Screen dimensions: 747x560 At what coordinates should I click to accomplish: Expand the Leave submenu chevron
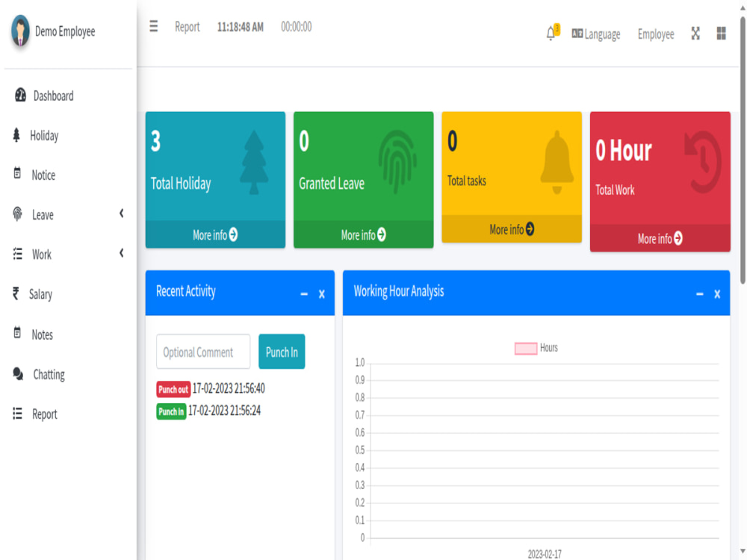click(122, 214)
